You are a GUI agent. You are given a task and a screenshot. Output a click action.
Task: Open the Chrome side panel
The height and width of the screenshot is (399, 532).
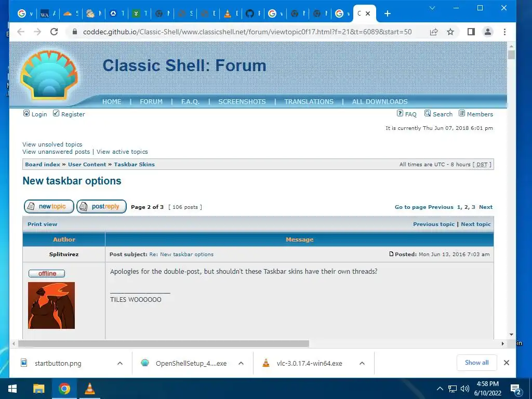pos(471,32)
